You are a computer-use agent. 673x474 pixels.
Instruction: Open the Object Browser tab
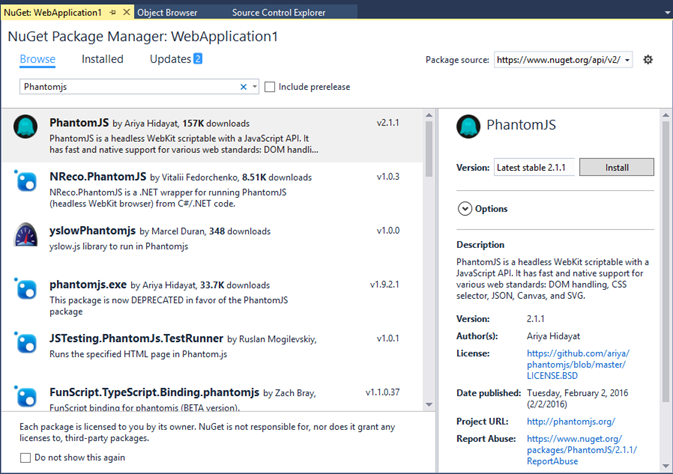pos(167,13)
